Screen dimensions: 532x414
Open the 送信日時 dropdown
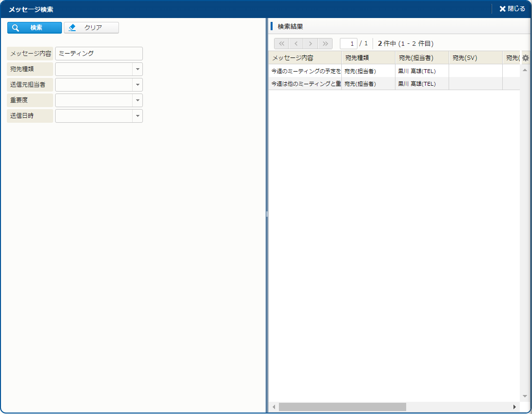pyautogui.click(x=138, y=116)
